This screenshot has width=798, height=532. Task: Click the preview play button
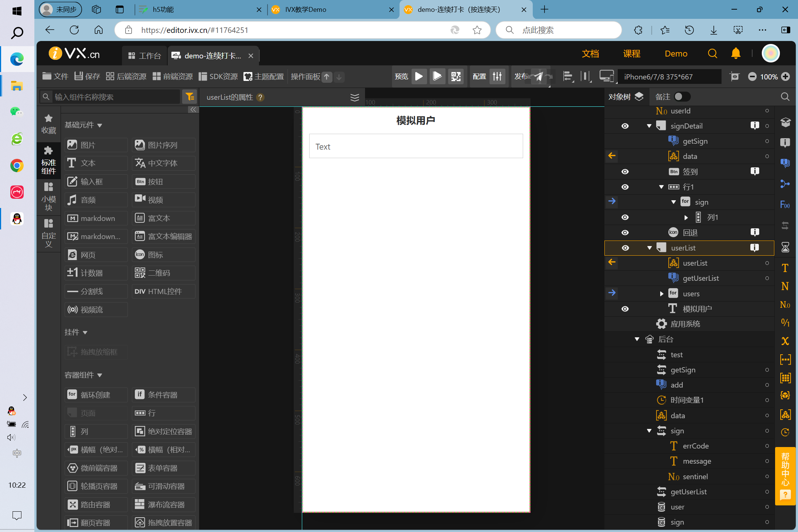pos(420,76)
